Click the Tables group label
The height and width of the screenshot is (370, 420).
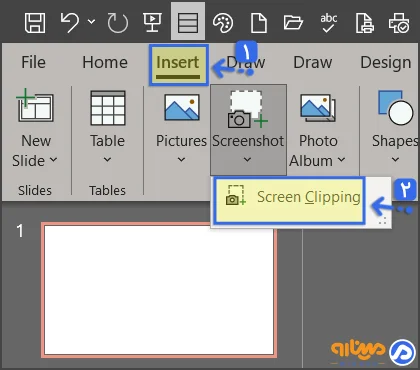tap(107, 191)
